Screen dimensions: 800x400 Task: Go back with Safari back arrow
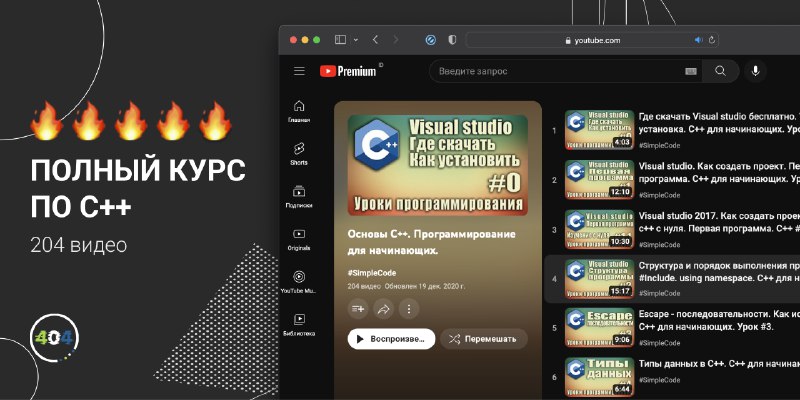pyautogui.click(x=376, y=40)
